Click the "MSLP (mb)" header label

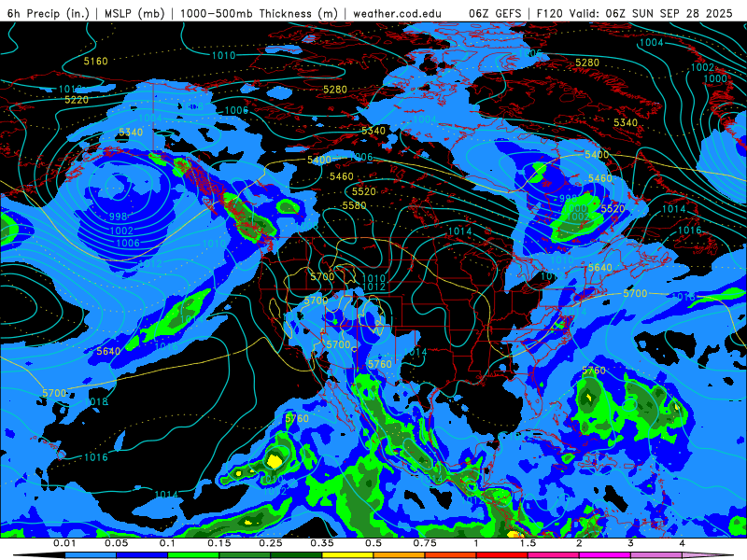click(x=134, y=13)
